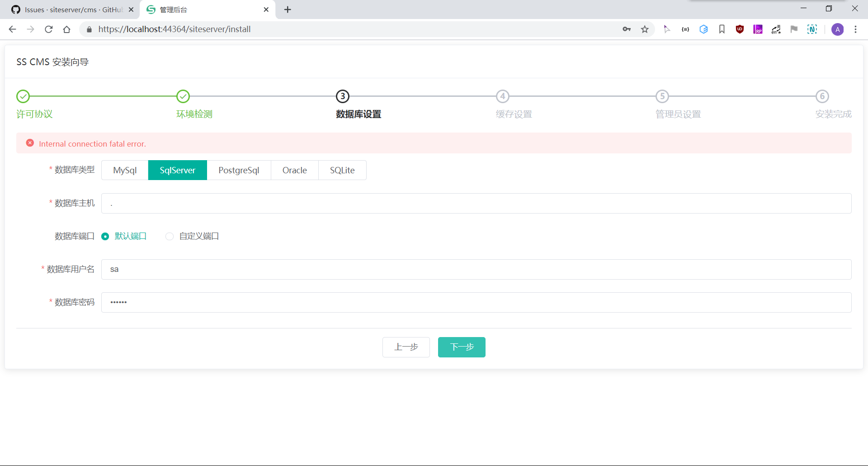Choose Oracle database type
Image resolution: width=868 pixels, height=466 pixels.
[x=295, y=170]
